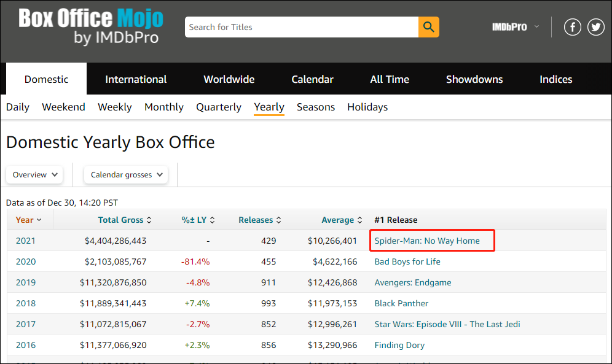Screen dimensions: 612x364
Task: Click the Data as of Dec 30 text
Action: click(x=61, y=203)
